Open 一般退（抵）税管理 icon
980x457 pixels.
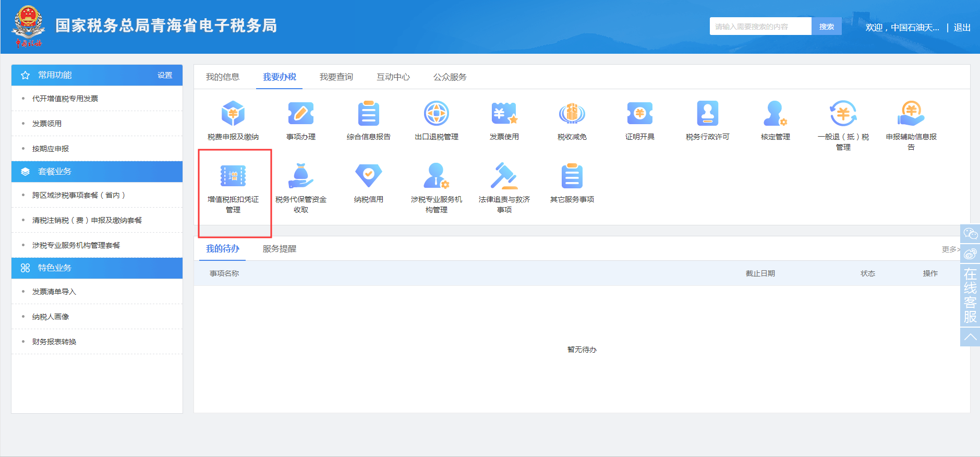843,113
